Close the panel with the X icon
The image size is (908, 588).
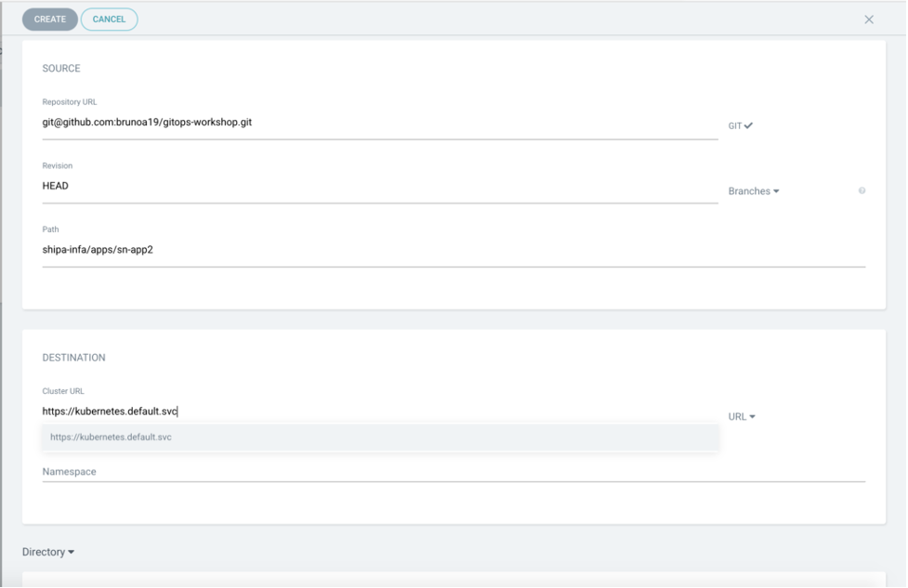tap(869, 20)
